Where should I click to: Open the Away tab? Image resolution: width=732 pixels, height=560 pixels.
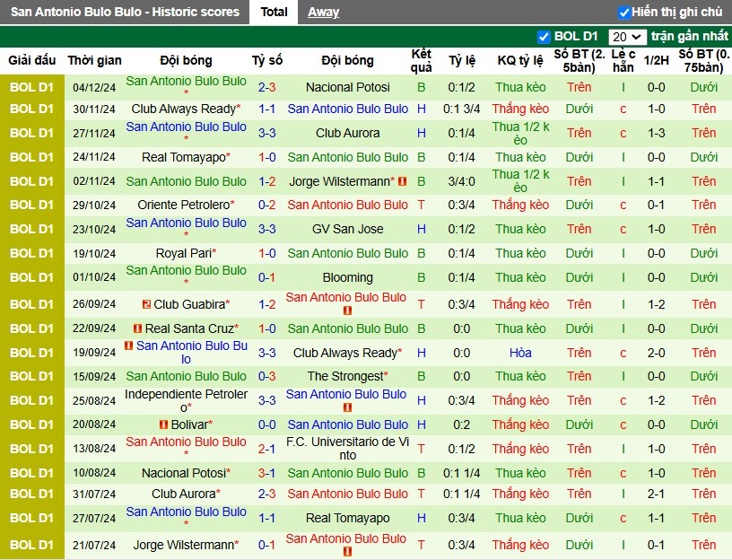click(323, 13)
